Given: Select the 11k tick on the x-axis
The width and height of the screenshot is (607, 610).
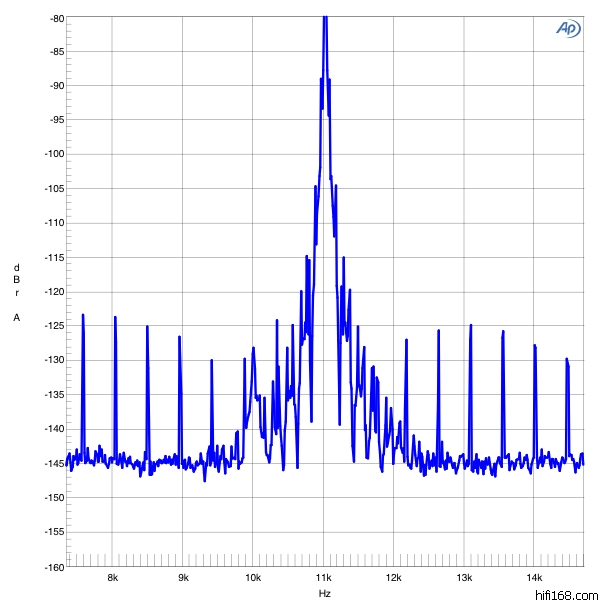Looking at the screenshot, I should pos(324,577).
